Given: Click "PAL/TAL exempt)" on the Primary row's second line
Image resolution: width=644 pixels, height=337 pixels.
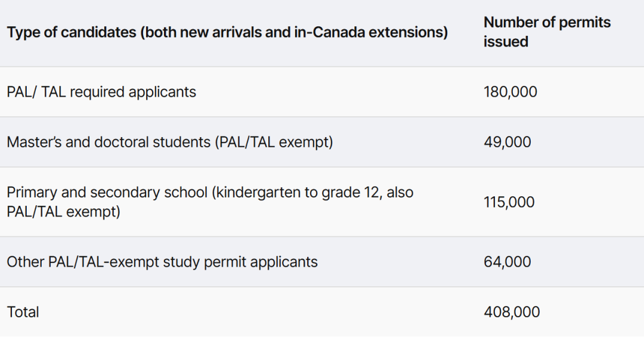Looking at the screenshot, I should [64, 212].
